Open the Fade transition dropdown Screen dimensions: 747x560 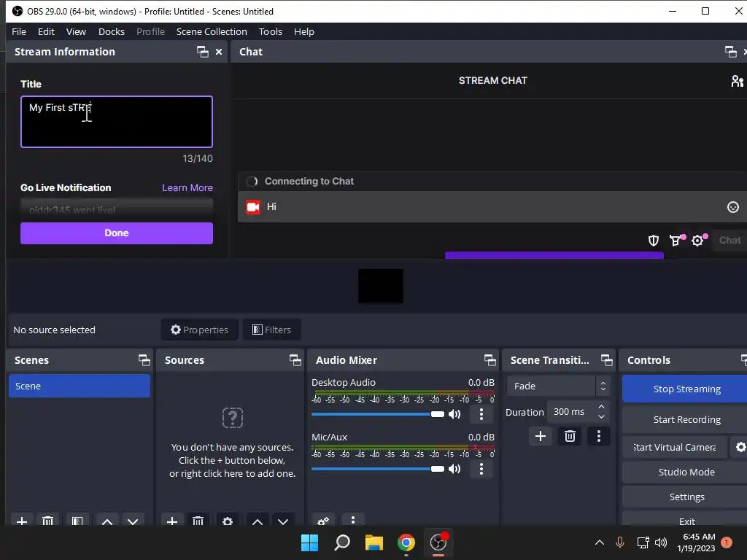pyautogui.click(x=558, y=386)
